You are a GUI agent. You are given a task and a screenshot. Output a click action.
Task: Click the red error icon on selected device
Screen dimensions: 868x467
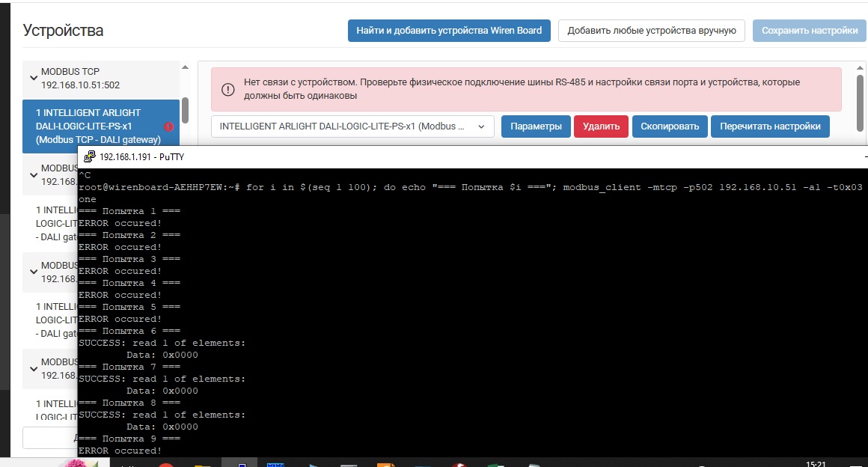pyautogui.click(x=169, y=126)
